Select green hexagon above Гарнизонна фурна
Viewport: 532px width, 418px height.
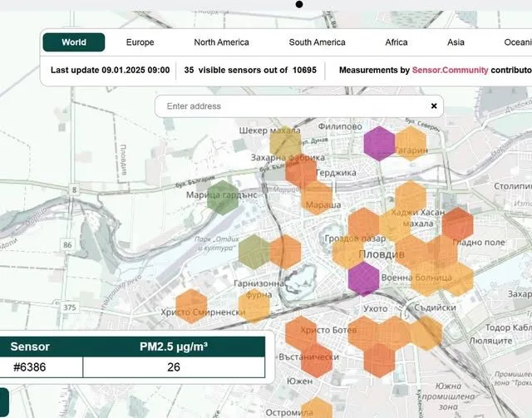[x=254, y=251]
